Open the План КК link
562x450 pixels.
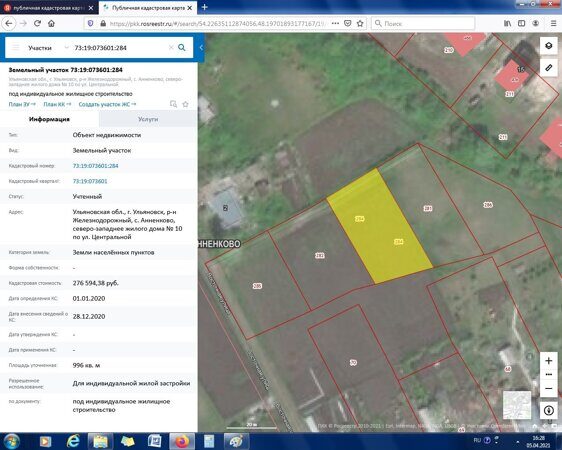pos(57,104)
